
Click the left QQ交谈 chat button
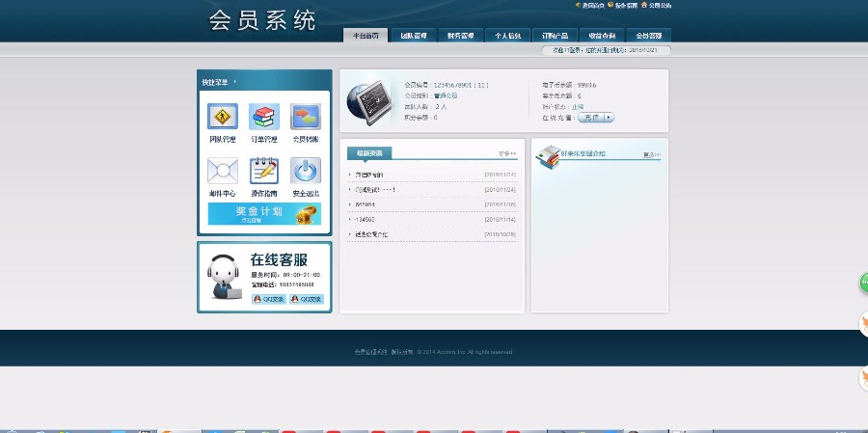tap(269, 299)
